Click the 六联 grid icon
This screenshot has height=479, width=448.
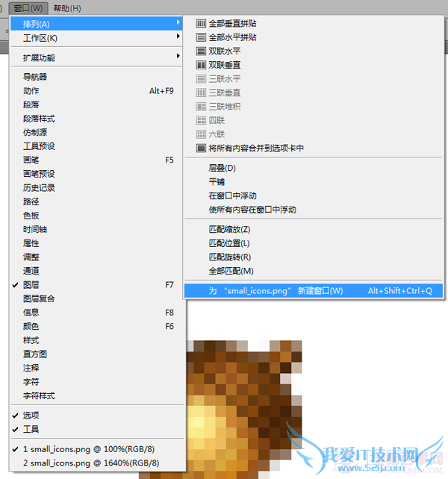[x=201, y=134]
